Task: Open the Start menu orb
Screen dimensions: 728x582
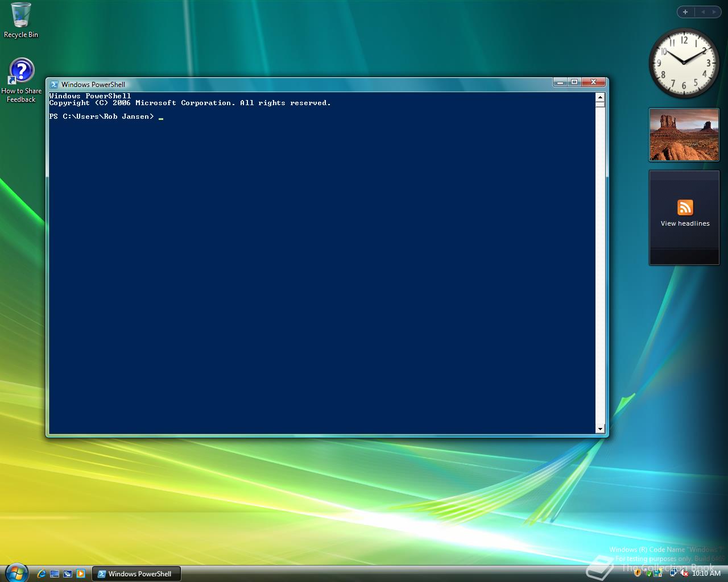Action: tap(16, 572)
